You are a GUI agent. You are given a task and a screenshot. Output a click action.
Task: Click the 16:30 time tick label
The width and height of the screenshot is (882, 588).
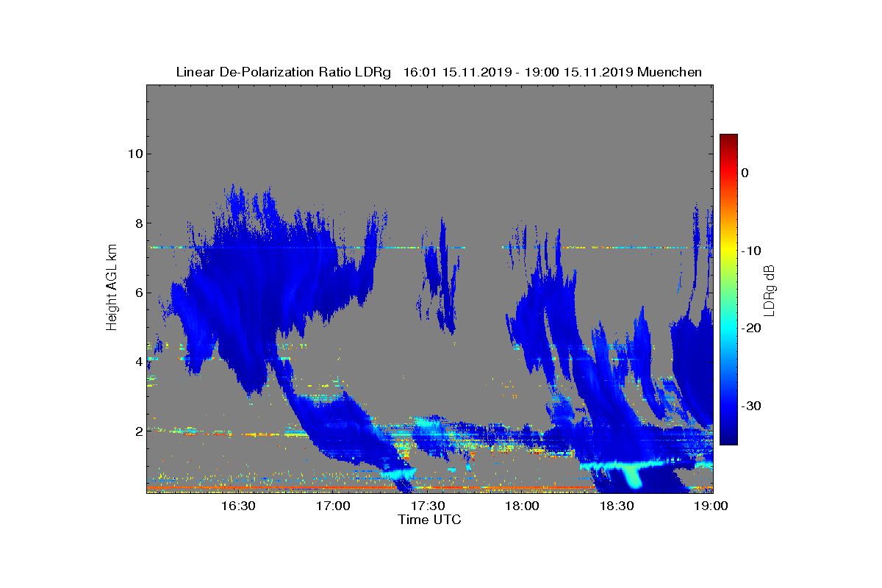[x=238, y=506]
